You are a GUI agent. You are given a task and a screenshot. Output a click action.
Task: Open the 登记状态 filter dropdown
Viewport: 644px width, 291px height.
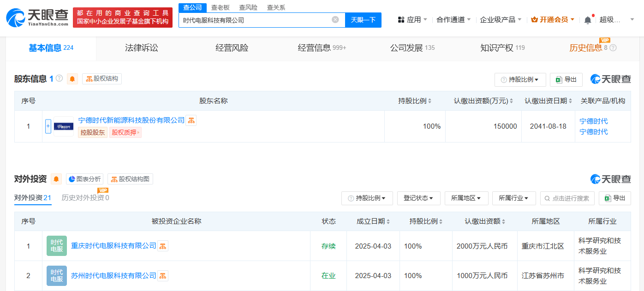coord(418,198)
